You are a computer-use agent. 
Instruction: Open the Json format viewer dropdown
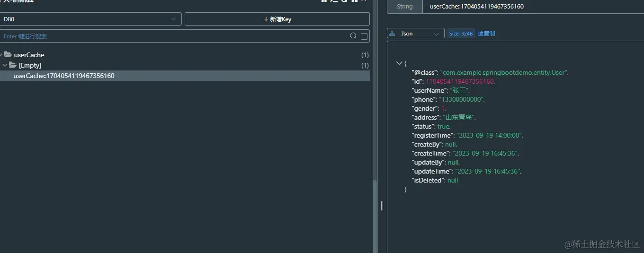click(416, 34)
